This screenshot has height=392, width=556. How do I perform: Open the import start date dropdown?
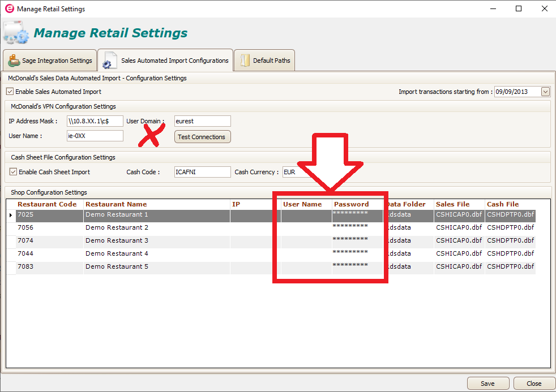[545, 92]
